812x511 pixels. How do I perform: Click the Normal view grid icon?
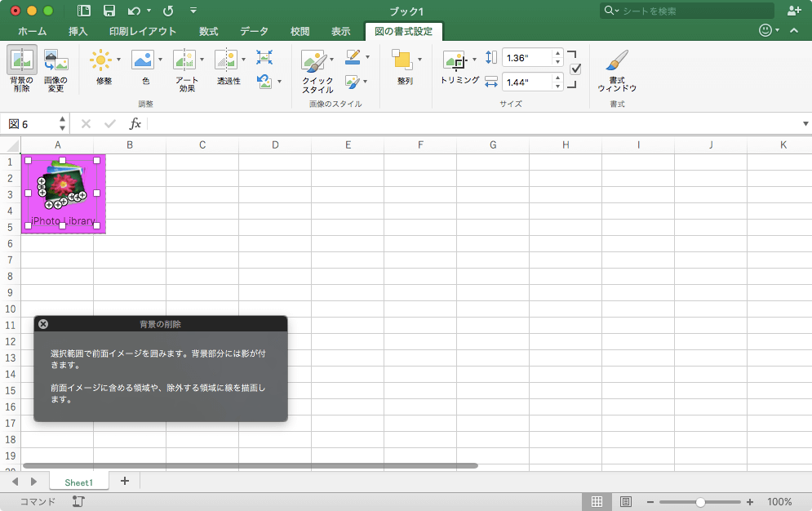coord(597,501)
